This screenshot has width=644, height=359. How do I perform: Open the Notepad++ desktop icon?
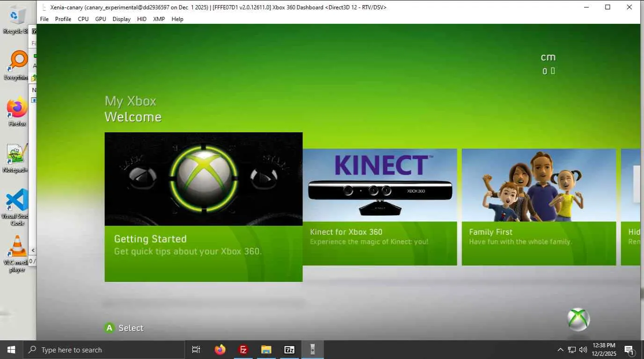16,158
